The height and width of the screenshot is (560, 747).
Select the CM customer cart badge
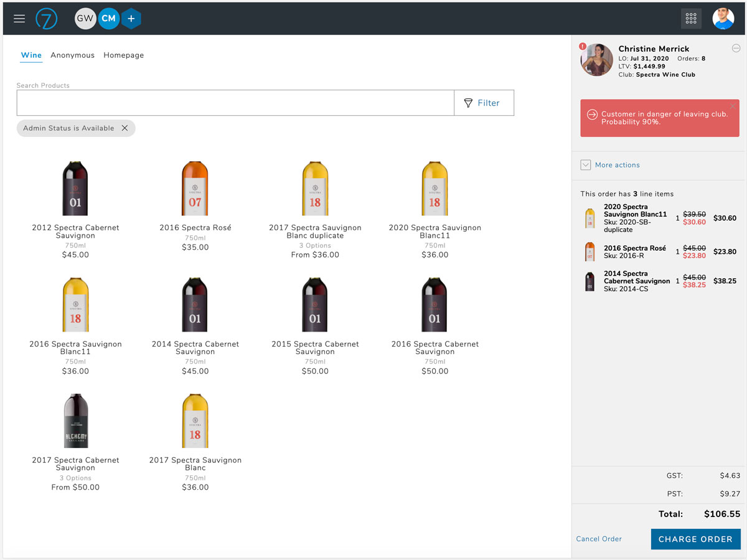[x=108, y=19]
